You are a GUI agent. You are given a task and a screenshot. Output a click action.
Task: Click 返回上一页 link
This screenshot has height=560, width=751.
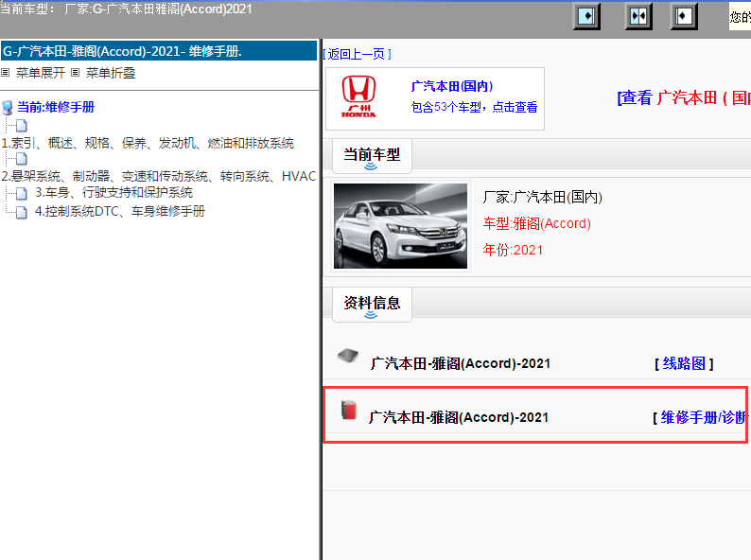[357, 54]
